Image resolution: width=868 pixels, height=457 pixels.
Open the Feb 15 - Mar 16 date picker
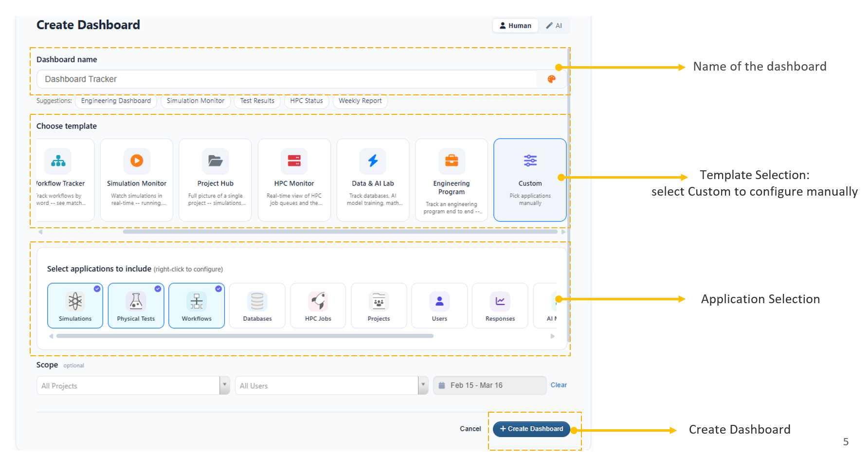pos(489,385)
